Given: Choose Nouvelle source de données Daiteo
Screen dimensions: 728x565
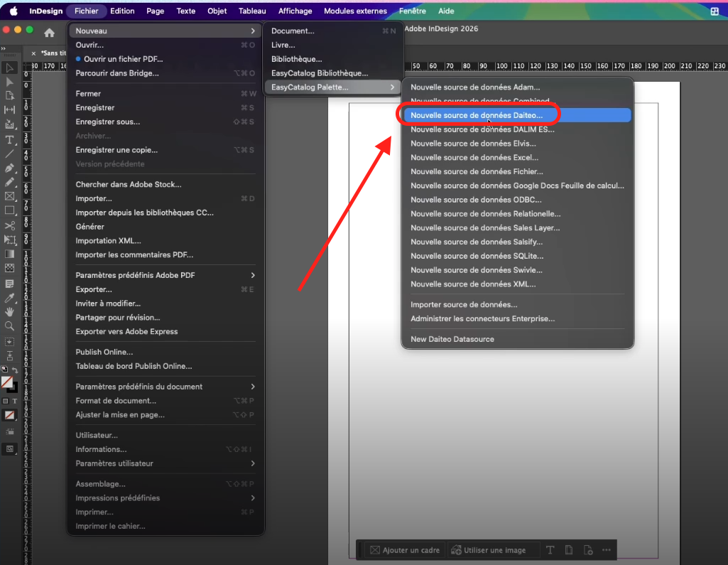Looking at the screenshot, I should pos(517,115).
